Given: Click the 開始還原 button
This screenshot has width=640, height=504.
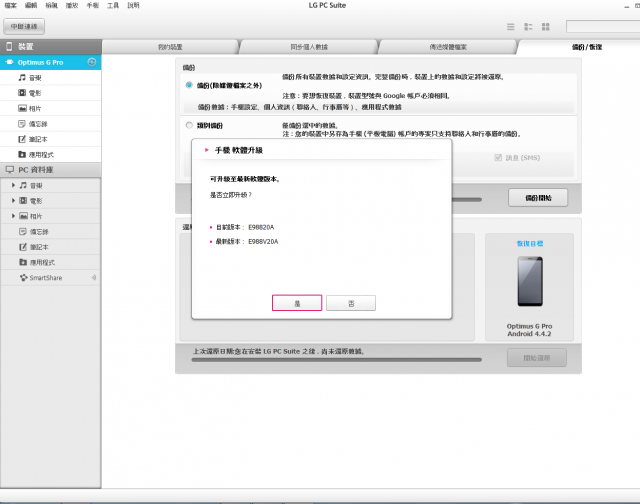Looking at the screenshot, I should coord(537,358).
